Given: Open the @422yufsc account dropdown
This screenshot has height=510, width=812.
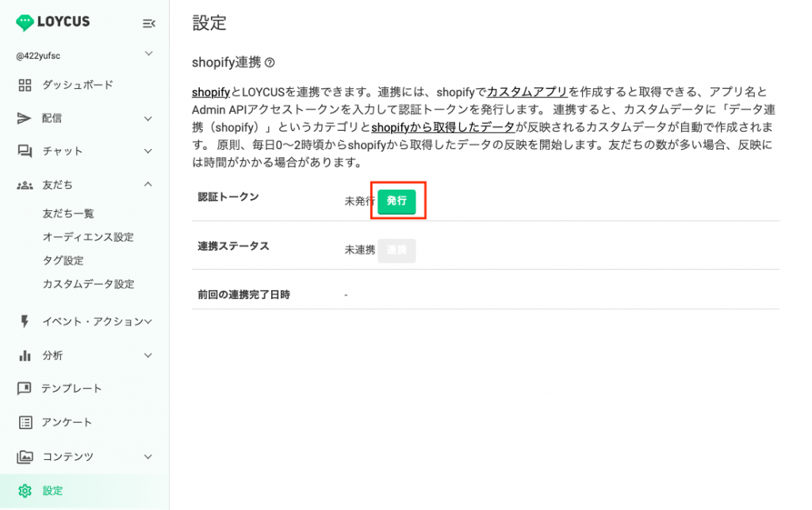Looking at the screenshot, I should coord(148,54).
